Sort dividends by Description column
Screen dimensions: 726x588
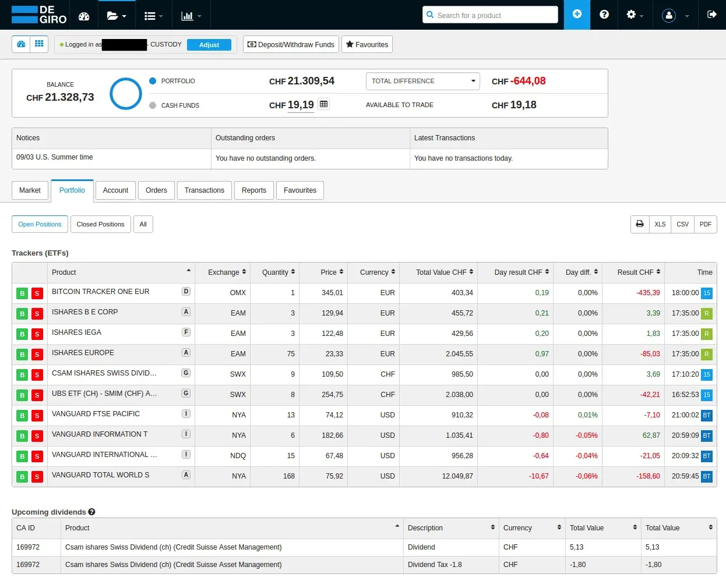pyautogui.click(x=451, y=527)
